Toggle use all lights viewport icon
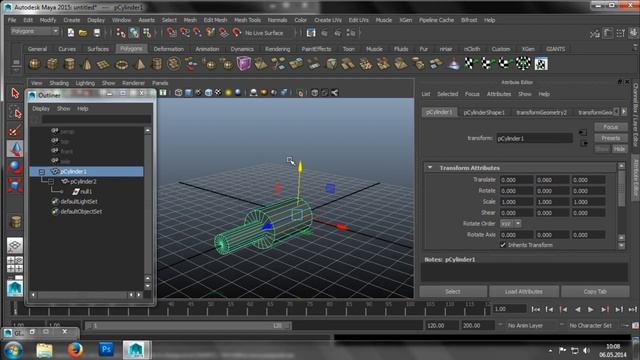 tap(228, 93)
